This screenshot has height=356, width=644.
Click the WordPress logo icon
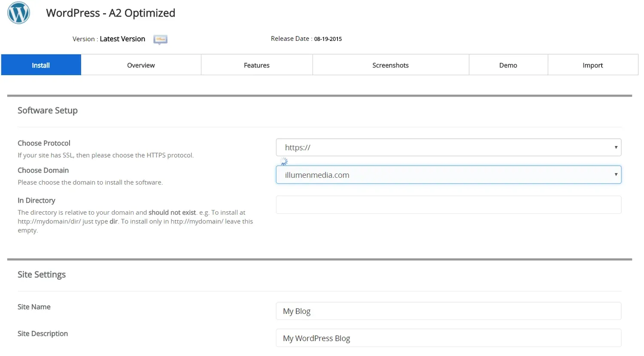[19, 13]
